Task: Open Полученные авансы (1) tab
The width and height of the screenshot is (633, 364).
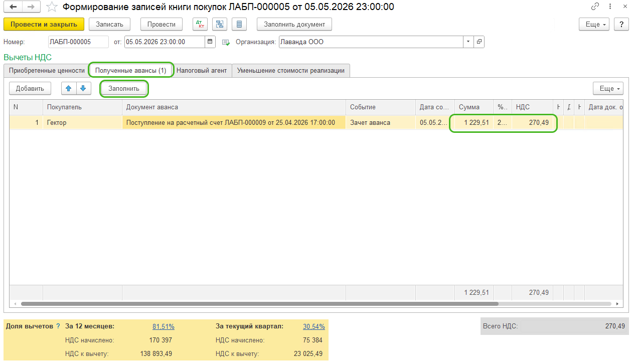Action: coord(131,71)
